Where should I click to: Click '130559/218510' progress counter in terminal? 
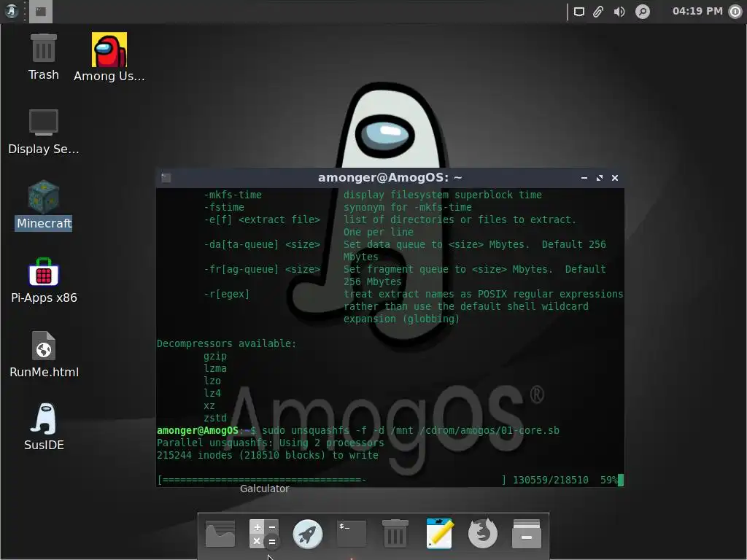point(550,480)
